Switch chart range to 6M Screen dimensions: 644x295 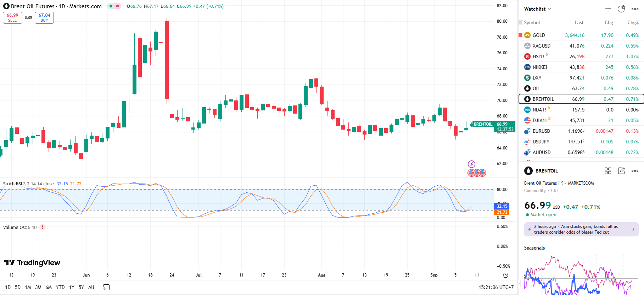coord(49,287)
